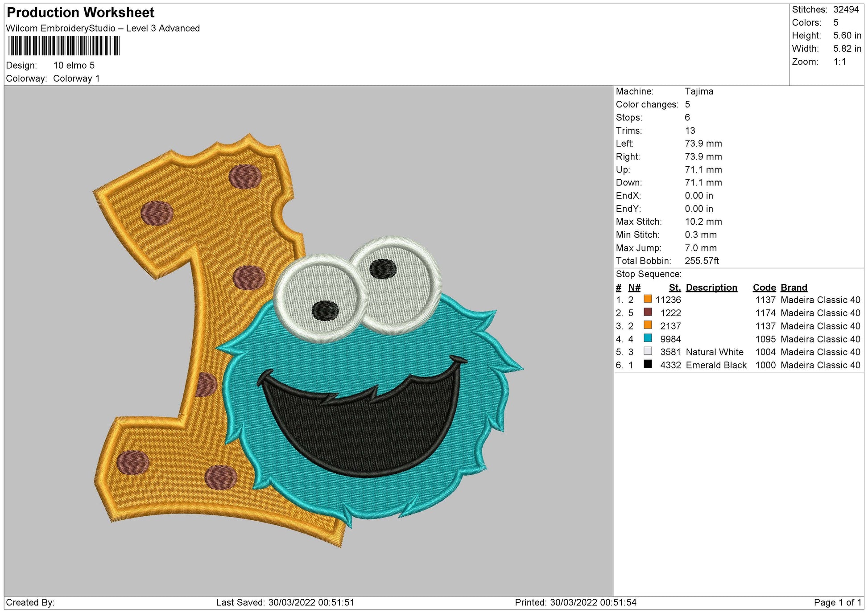Click 'Wilcom EmbroideryStudio – Level 3 Advanced' text
The height and width of the screenshot is (613, 868).
tap(103, 29)
